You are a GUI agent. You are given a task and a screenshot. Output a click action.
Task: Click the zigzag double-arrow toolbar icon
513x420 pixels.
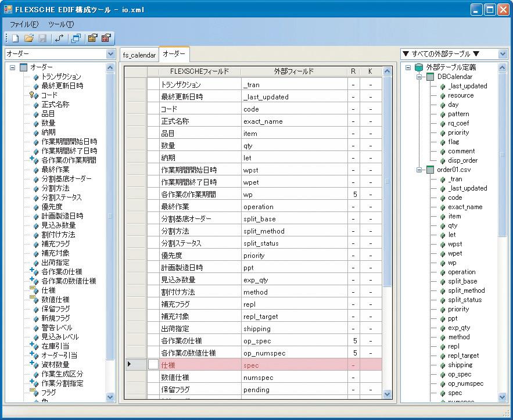click(x=59, y=38)
